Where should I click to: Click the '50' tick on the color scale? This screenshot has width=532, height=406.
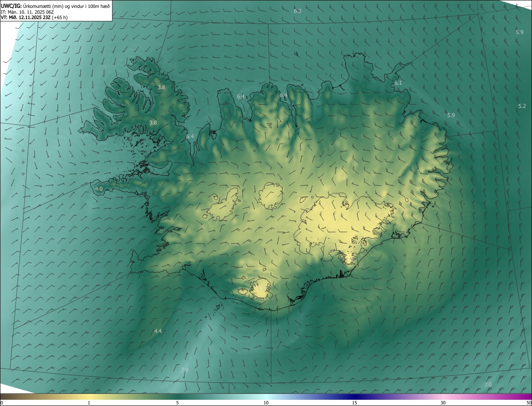[x=529, y=403]
